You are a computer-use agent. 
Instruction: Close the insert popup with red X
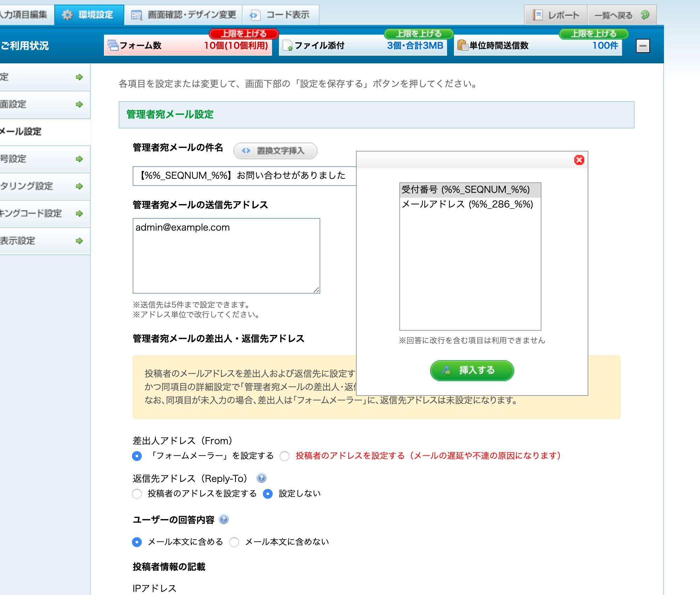[x=579, y=160]
